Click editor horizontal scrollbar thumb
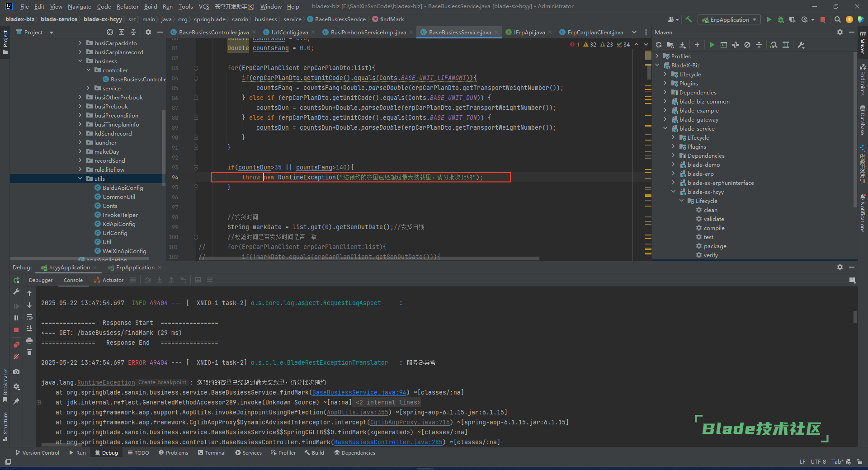Image resolution: width=868 pixels, height=470 pixels. pos(368,258)
